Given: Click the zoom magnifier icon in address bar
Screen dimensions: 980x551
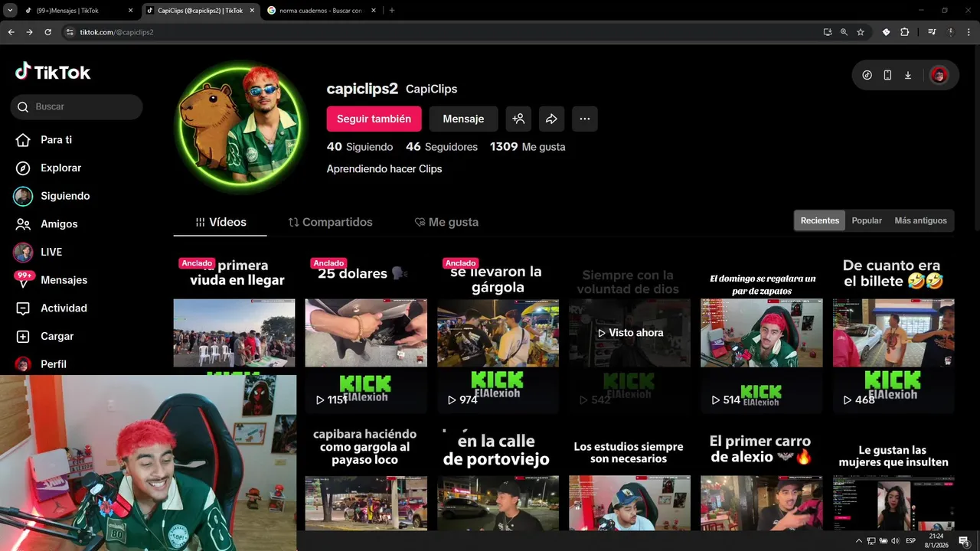Looking at the screenshot, I should 844,32.
